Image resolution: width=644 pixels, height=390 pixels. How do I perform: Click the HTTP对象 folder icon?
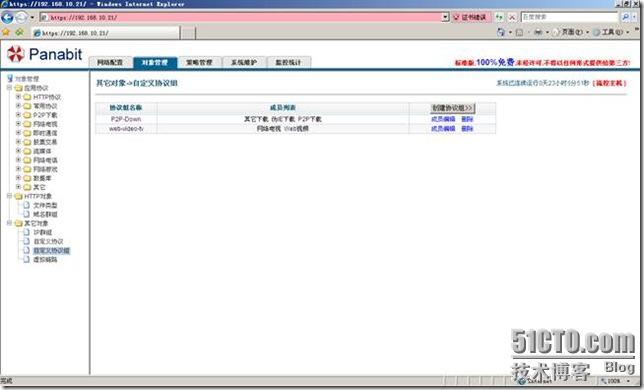click(18, 196)
